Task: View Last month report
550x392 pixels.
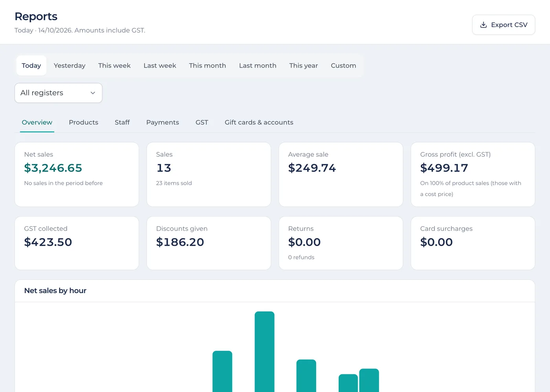Action: tap(258, 66)
